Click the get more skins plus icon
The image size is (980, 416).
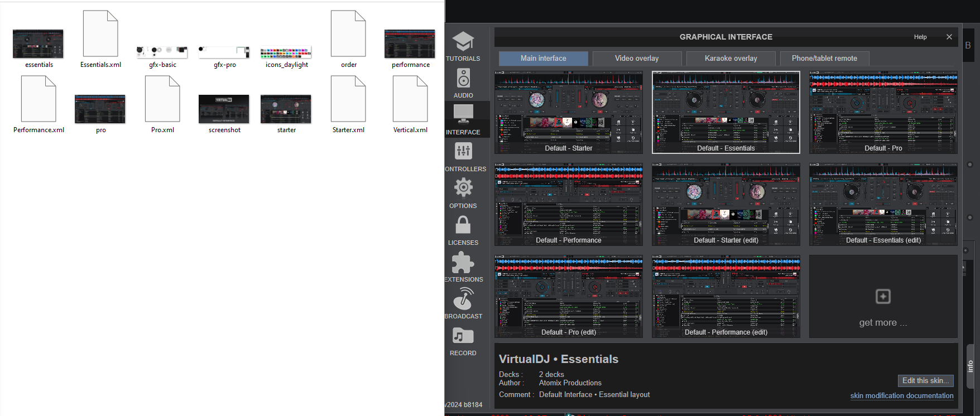[883, 296]
